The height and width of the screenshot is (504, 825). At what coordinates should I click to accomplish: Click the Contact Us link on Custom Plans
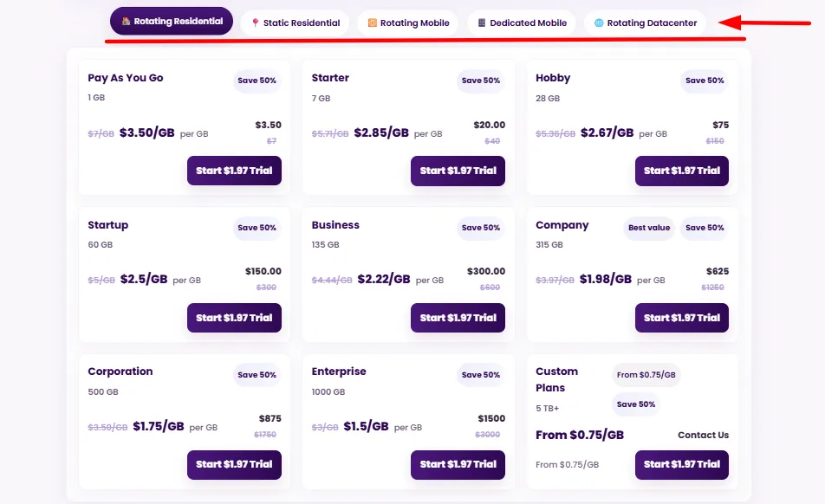703,435
